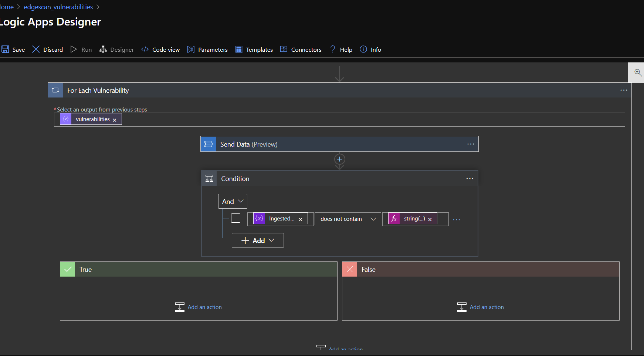This screenshot has width=644, height=356.
Task: Click the False branch header
Action: coord(481,269)
